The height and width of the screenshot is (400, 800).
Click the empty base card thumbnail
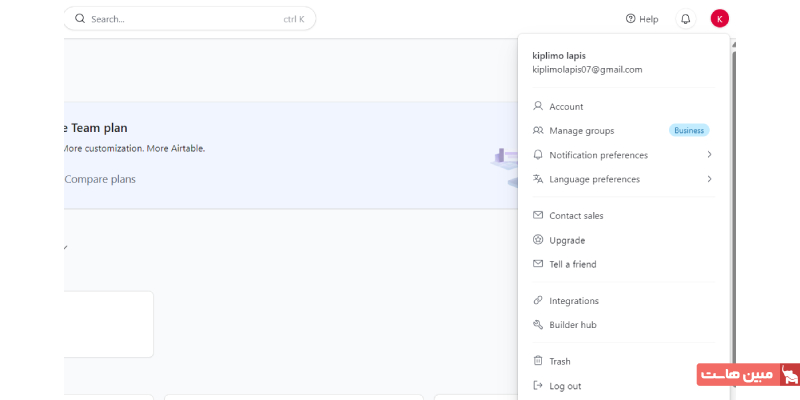coord(108,324)
